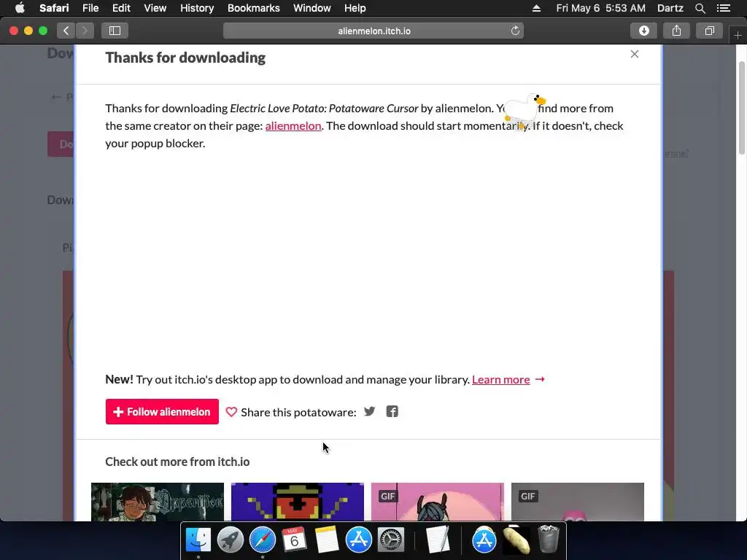Open Finder from the Dock
The image size is (747, 560).
tap(198, 540)
